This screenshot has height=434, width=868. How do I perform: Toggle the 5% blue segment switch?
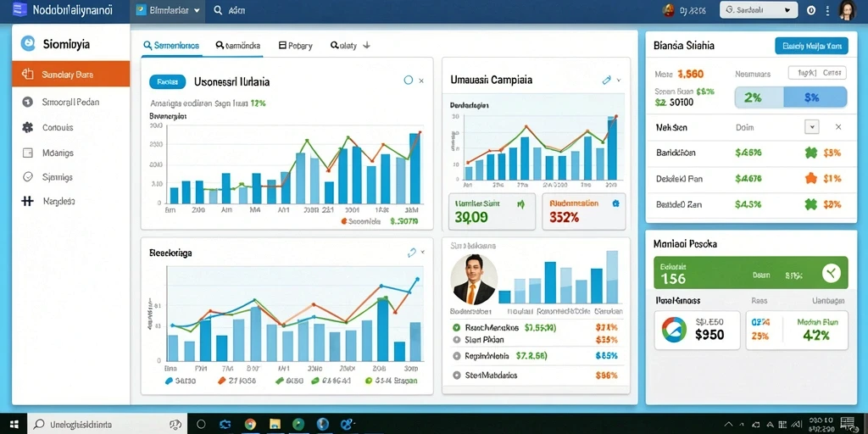tap(815, 97)
